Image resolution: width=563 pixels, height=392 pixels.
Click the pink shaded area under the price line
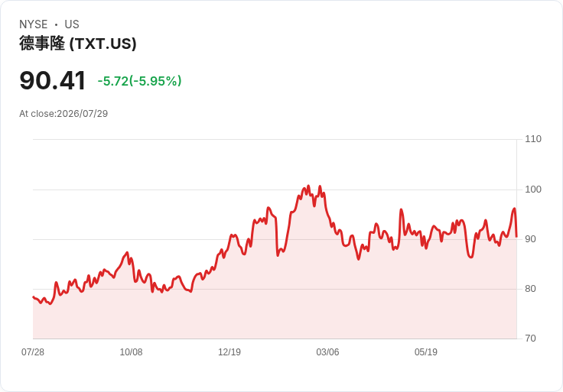coord(275,303)
